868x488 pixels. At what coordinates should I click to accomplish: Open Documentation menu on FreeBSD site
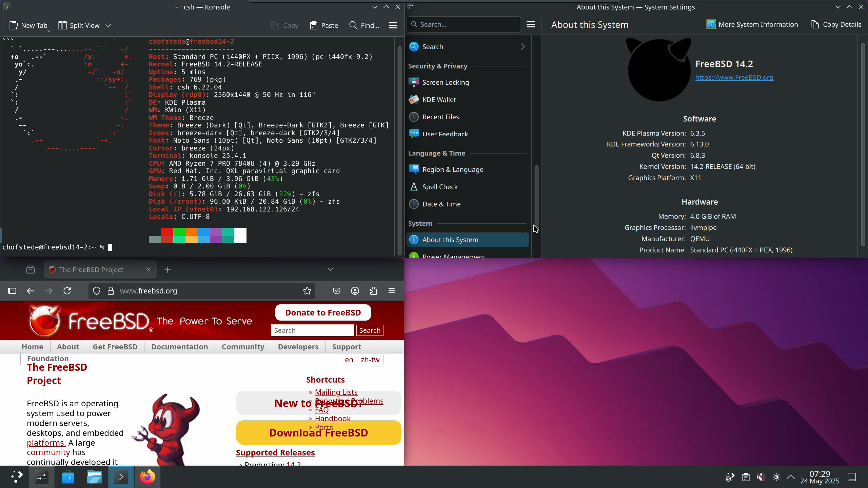click(179, 347)
